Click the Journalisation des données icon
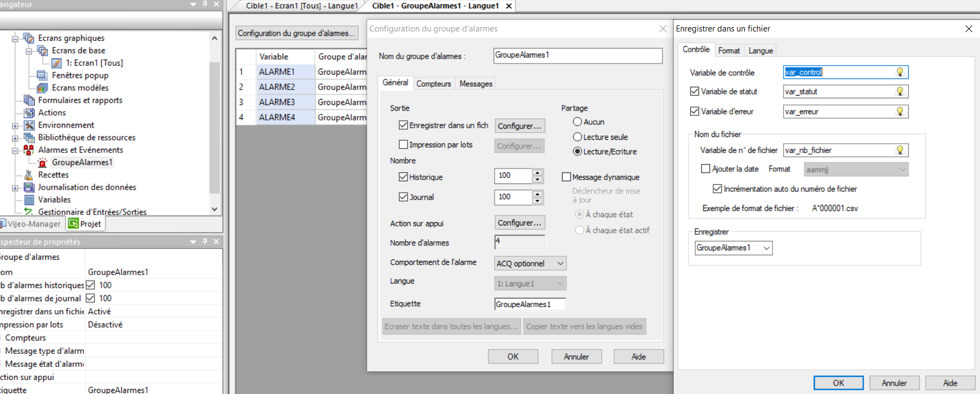The height and width of the screenshot is (394, 980). point(29,187)
